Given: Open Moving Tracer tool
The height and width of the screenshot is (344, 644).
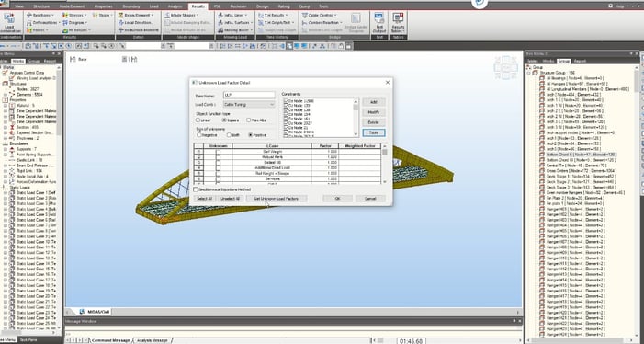Looking at the screenshot, I should [234, 30].
